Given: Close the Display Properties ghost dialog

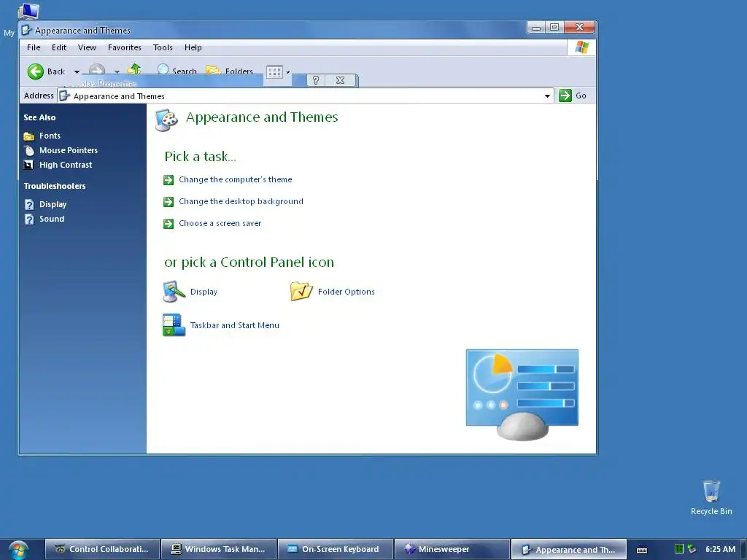Looking at the screenshot, I should [340, 80].
